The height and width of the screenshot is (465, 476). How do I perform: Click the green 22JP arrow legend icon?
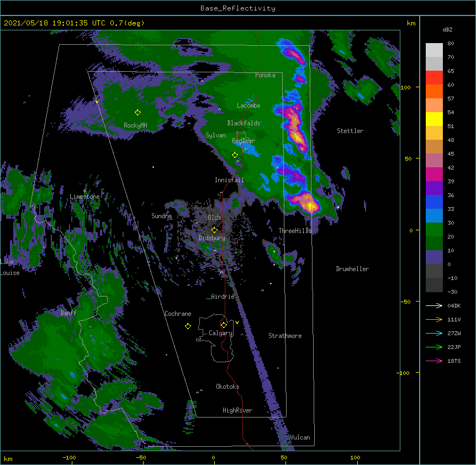(x=434, y=347)
